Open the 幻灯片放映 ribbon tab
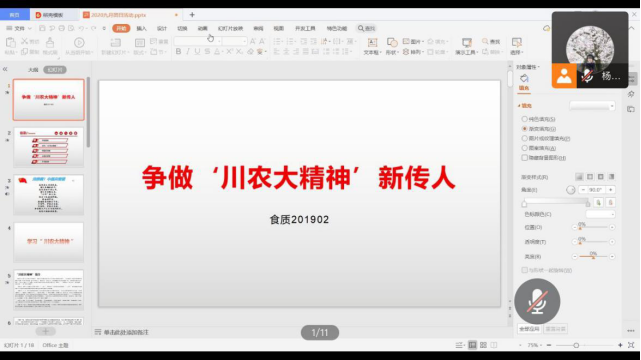641x360 pixels. (x=231, y=28)
